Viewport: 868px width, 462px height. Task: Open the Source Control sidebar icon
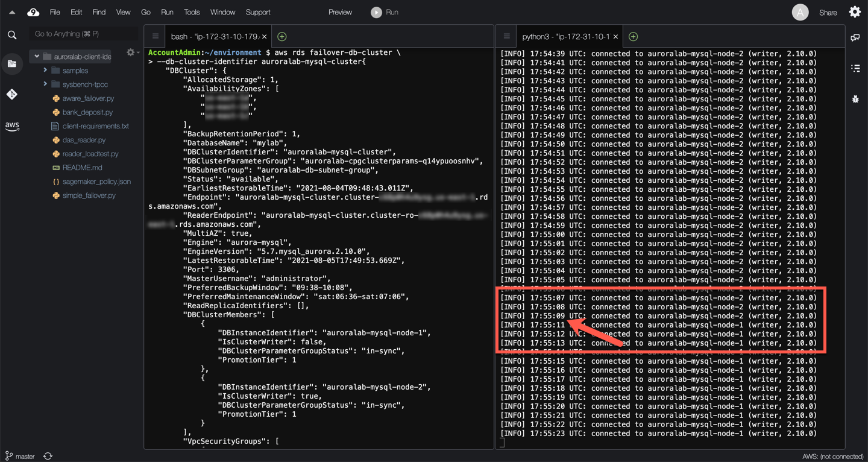12,94
